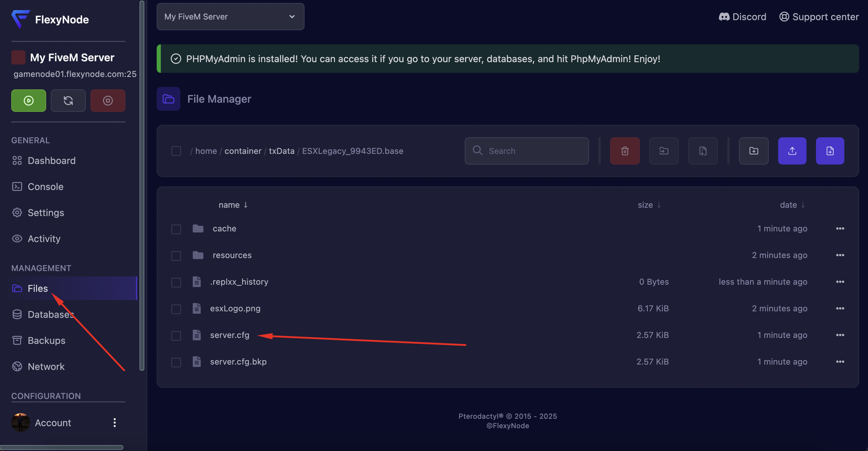Click the new file icon button
868x451 pixels.
coord(830,151)
